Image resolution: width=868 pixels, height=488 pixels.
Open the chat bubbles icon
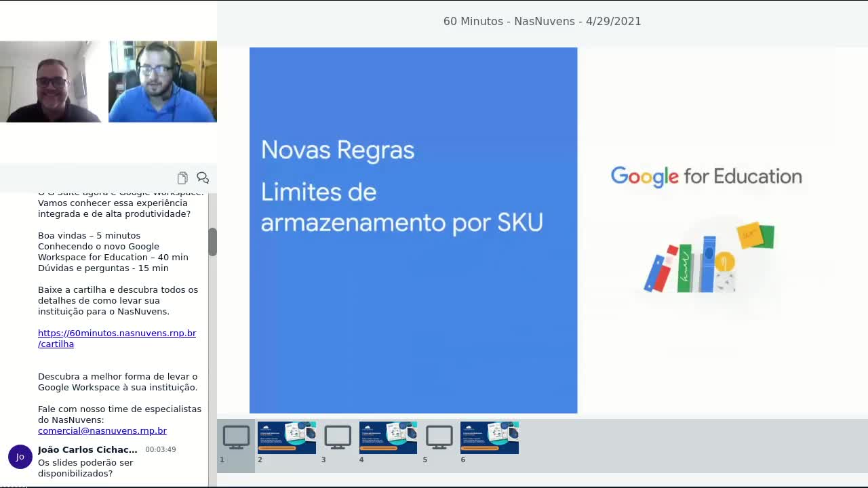pos(203,178)
